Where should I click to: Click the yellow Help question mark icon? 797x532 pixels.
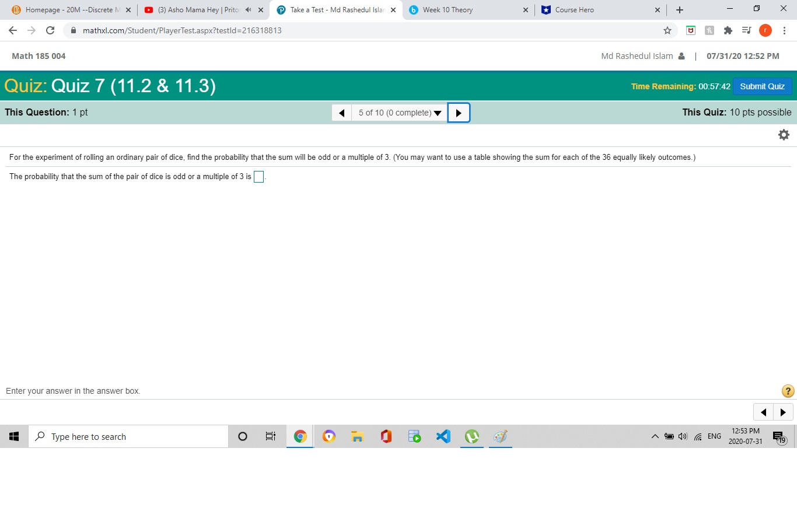click(788, 391)
